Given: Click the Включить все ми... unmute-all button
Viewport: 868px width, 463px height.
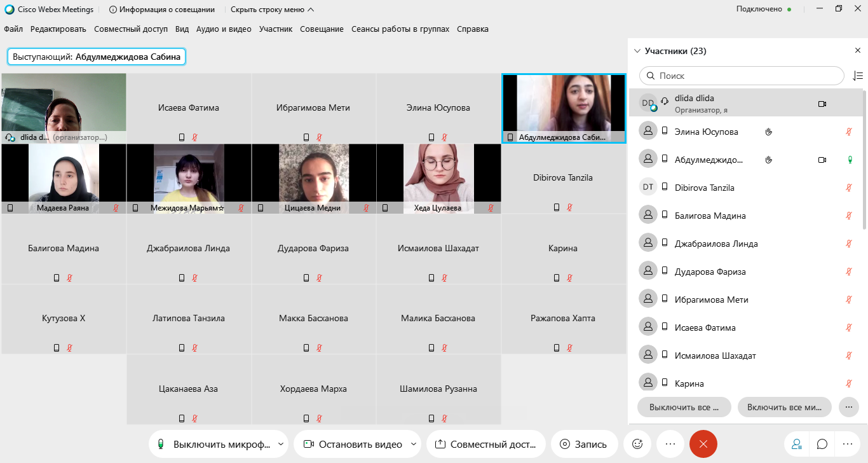Looking at the screenshot, I should (x=785, y=406).
